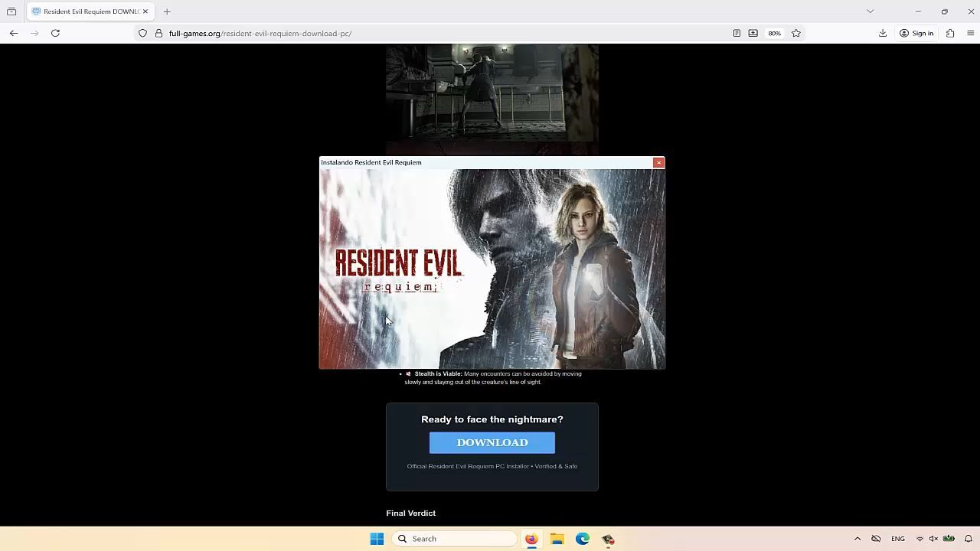Close the Instalando Resident Evil Requiem popup

[658, 162]
